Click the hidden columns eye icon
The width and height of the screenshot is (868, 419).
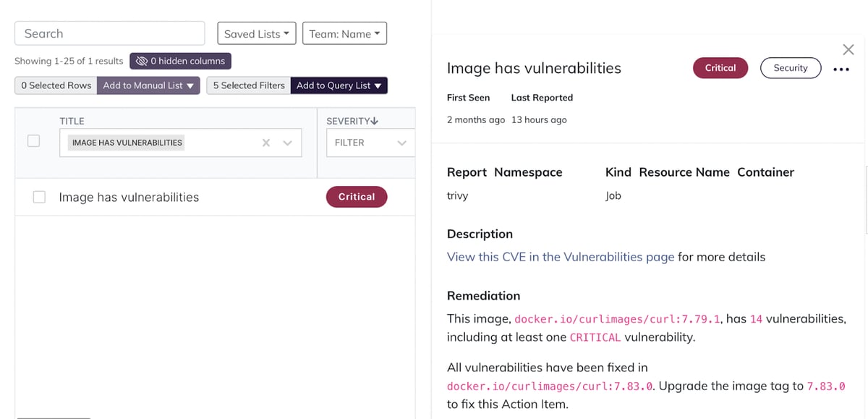[140, 61]
